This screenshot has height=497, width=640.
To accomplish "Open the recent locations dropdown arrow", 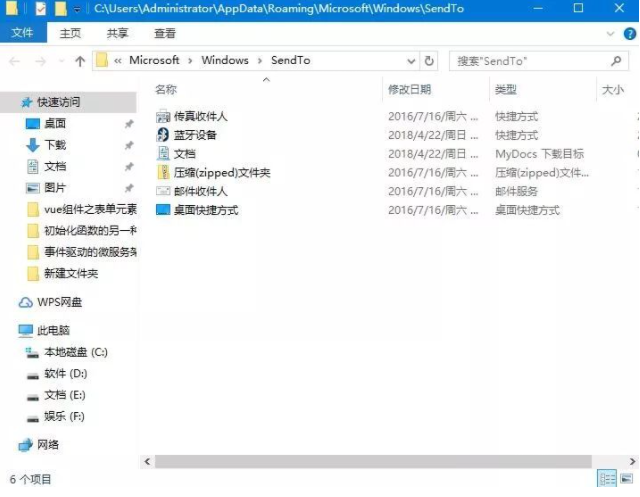I will pyautogui.click(x=59, y=61).
